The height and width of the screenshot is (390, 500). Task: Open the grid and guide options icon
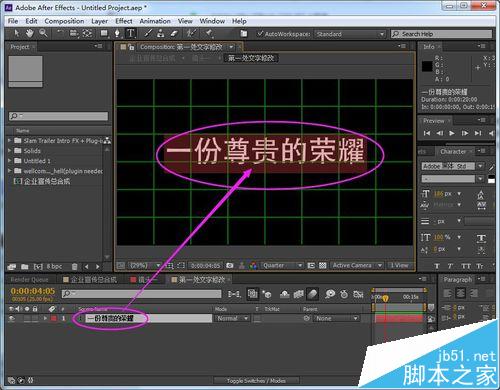tap(170, 266)
